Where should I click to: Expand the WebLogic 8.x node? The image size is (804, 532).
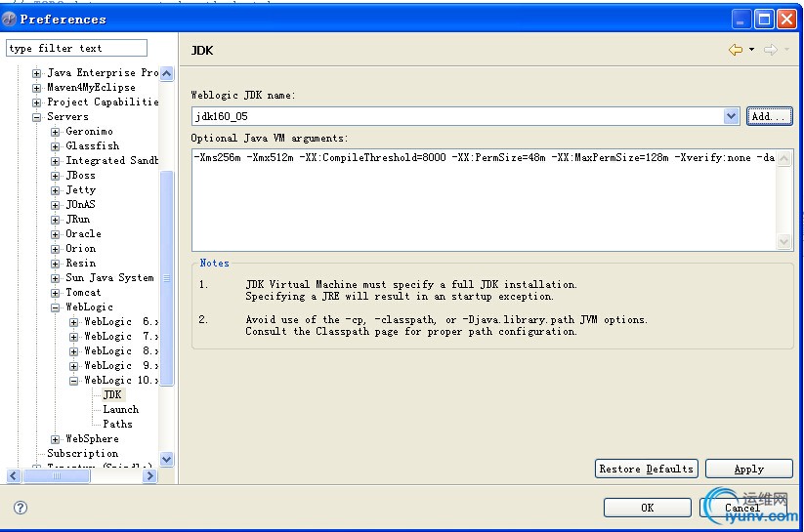(73, 351)
